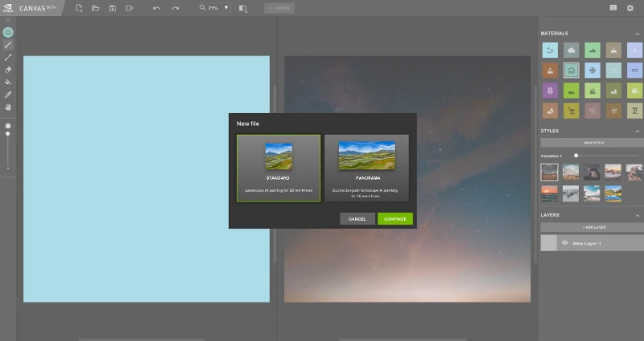Pick the light green grass material
This screenshot has width=644, height=341.
coord(592,90)
